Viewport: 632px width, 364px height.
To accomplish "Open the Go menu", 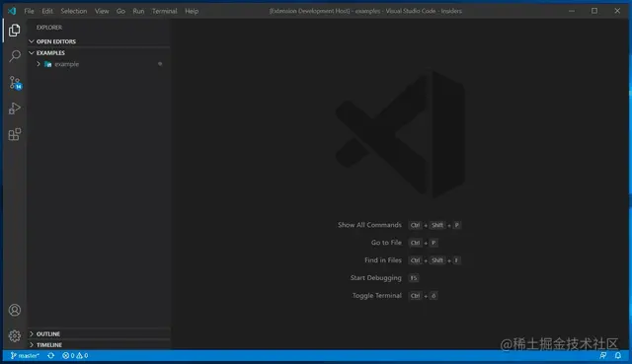I will click(x=120, y=11).
